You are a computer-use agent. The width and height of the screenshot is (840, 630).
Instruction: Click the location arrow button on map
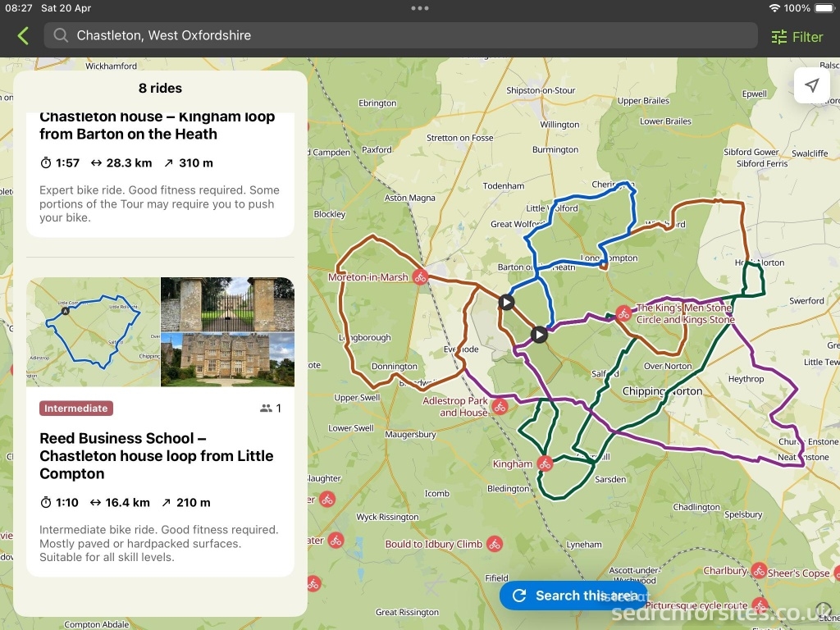point(811,85)
